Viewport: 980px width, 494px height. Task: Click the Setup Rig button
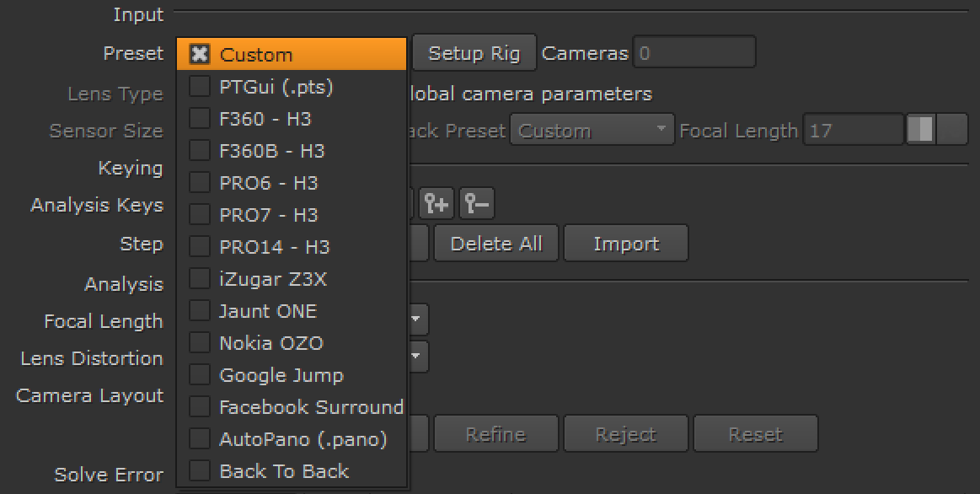tap(474, 53)
